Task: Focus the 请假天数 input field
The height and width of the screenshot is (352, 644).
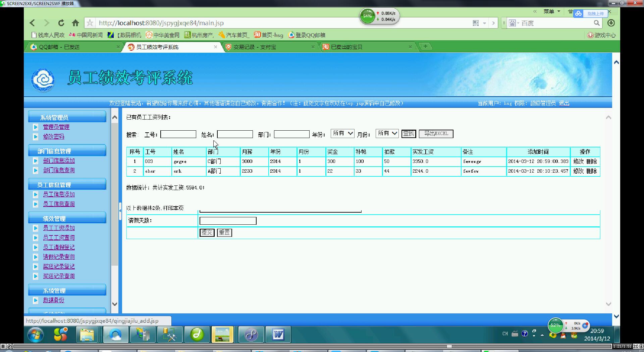Action: (x=228, y=221)
